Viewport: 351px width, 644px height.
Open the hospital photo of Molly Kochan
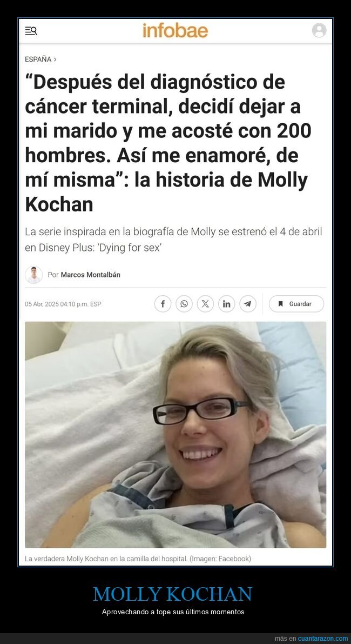(x=175, y=435)
